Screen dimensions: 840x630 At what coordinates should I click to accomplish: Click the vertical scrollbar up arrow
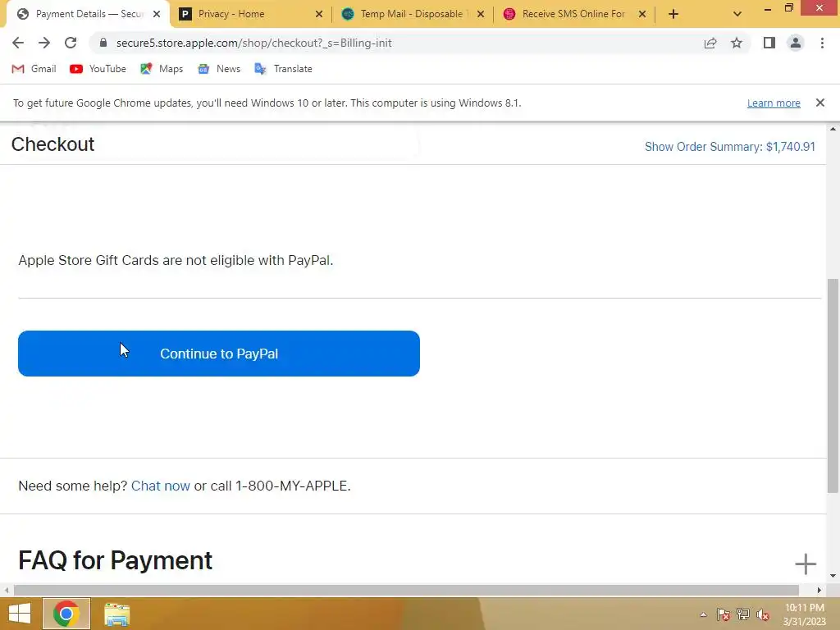click(x=833, y=129)
